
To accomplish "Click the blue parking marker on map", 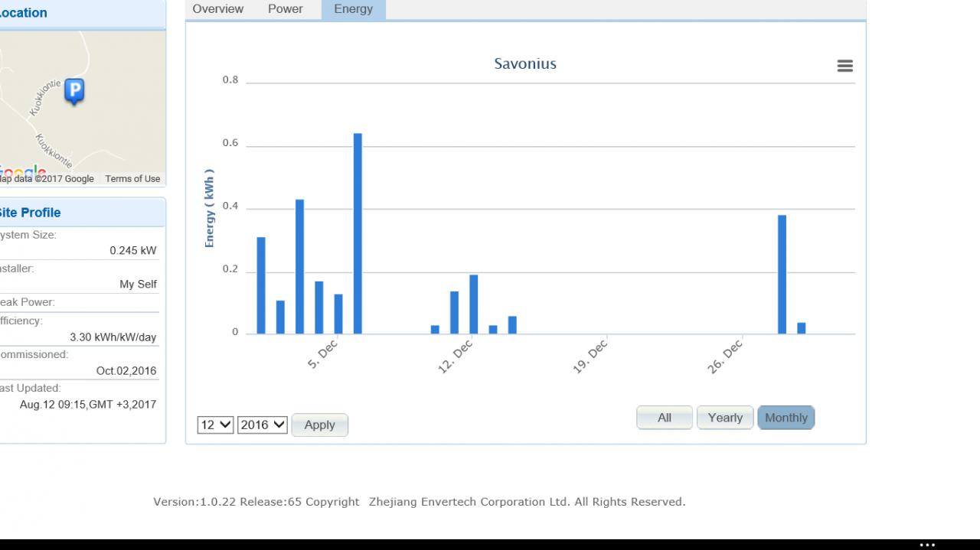I will (x=74, y=92).
